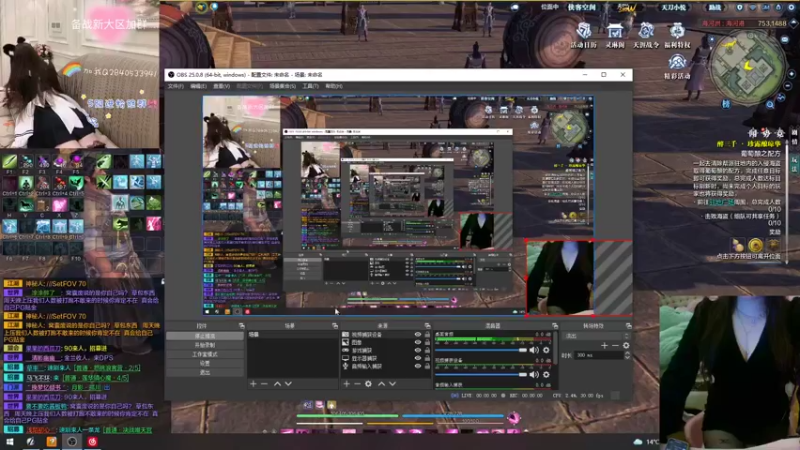The image size is (800, 450).
Task: Toggle visibility of 视频捕获设备 source
Action: click(x=418, y=335)
